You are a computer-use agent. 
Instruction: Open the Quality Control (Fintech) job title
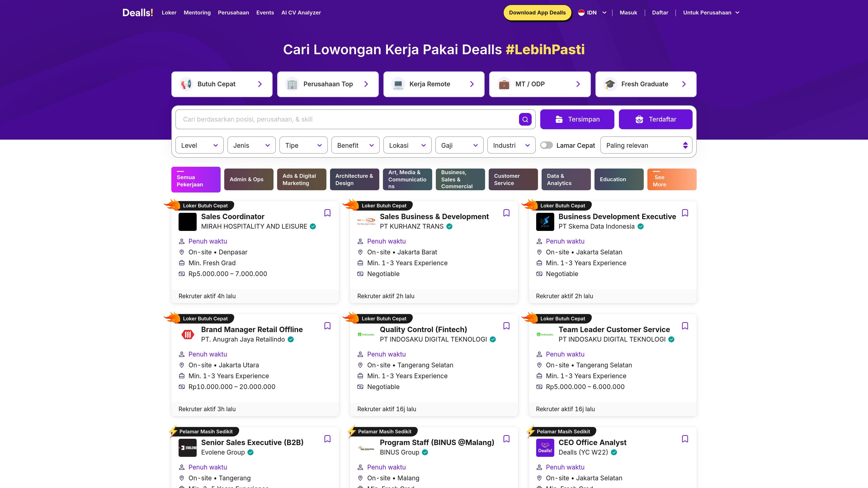pos(424,329)
